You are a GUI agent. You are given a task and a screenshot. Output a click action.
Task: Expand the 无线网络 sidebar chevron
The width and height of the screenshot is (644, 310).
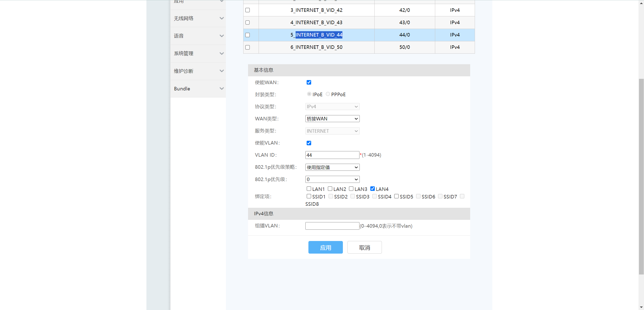221,18
